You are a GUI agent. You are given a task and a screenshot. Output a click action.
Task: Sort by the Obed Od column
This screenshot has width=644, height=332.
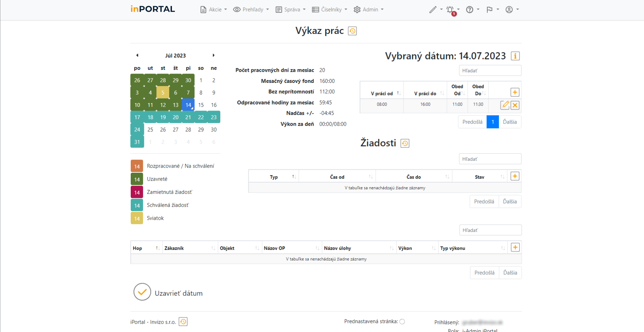[457, 90]
